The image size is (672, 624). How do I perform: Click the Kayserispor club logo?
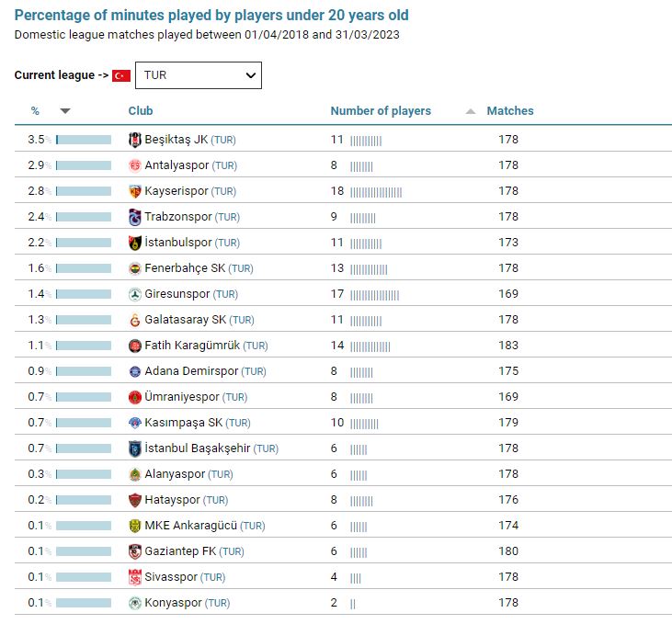click(x=135, y=191)
